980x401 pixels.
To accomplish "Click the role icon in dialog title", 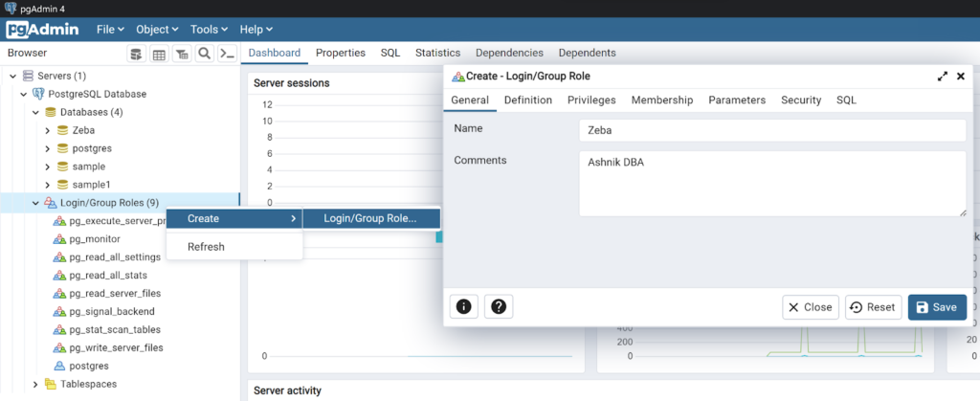I will (x=458, y=77).
